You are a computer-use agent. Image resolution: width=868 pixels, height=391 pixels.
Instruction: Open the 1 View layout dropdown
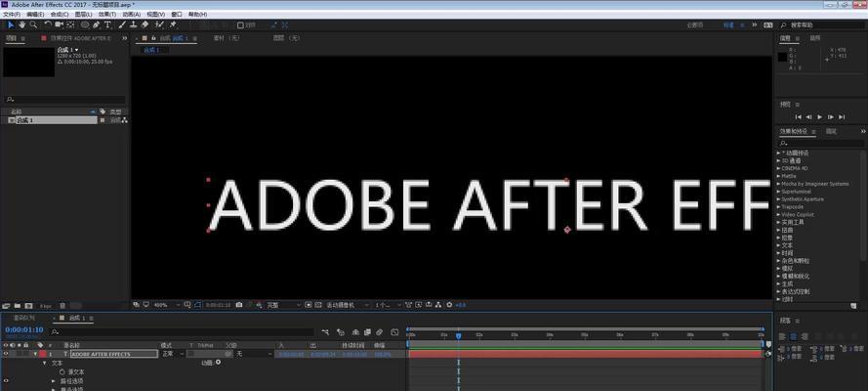click(x=388, y=305)
